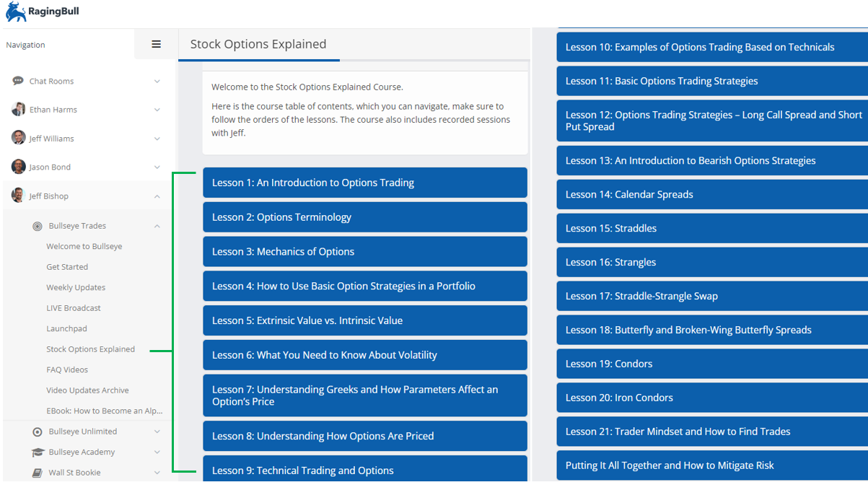Viewport: 868px width, 490px height.
Task: Select Weekly Updates in sidebar
Action: [x=76, y=287]
